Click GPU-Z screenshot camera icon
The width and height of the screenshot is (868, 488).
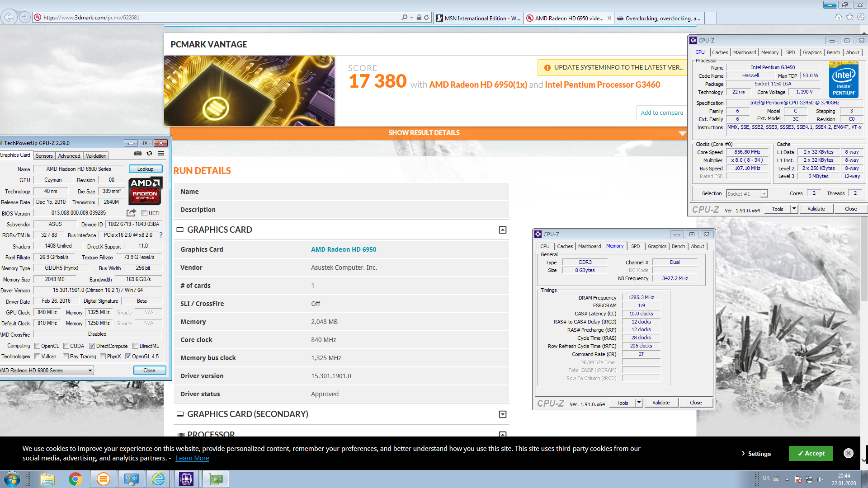click(138, 154)
